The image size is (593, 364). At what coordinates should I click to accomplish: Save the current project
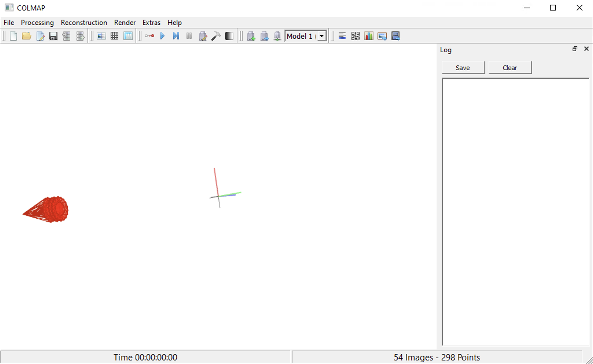point(53,36)
